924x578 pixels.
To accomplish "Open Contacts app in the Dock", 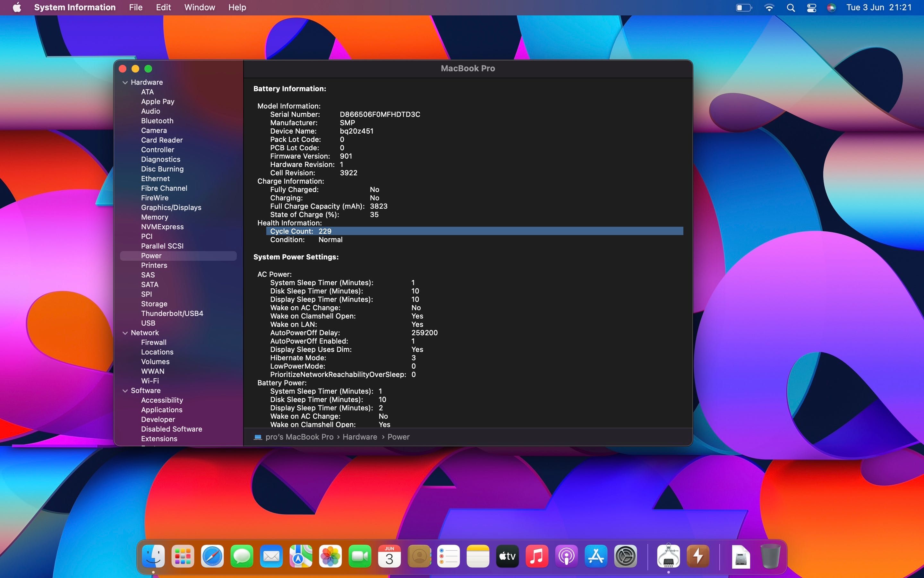I will pyautogui.click(x=419, y=556).
